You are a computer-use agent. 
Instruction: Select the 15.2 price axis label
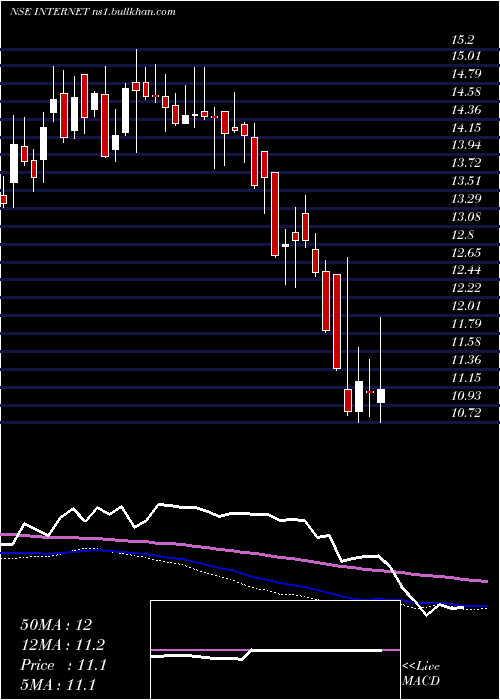pos(462,40)
